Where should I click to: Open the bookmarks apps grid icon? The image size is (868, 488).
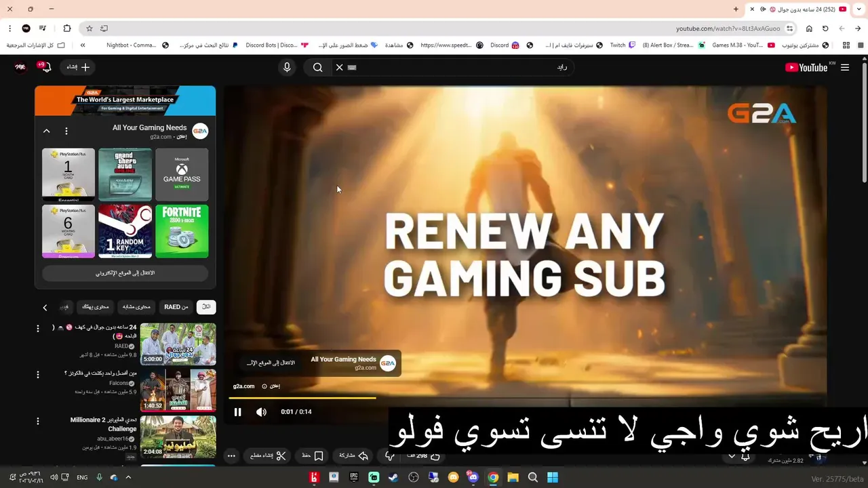pos(846,45)
